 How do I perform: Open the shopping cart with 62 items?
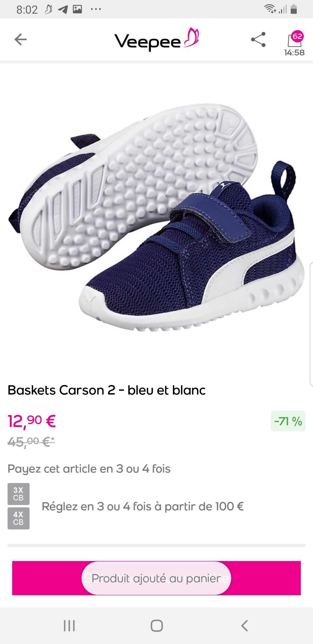click(x=295, y=43)
